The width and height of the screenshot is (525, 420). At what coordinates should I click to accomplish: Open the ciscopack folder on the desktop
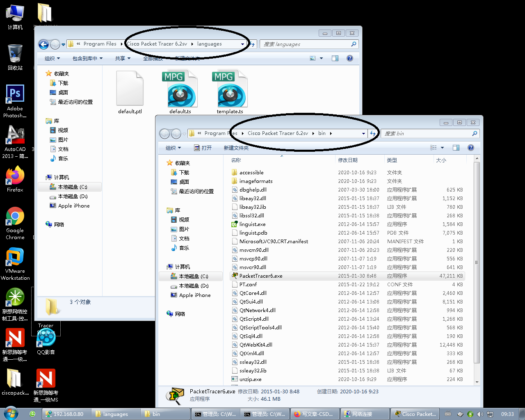coord(15,381)
